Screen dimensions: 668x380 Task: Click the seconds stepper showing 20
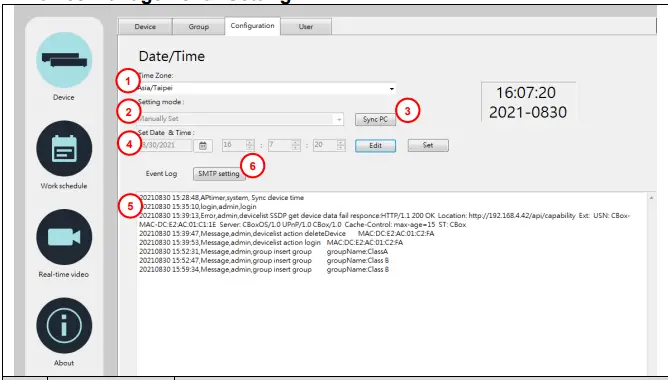[329, 145]
